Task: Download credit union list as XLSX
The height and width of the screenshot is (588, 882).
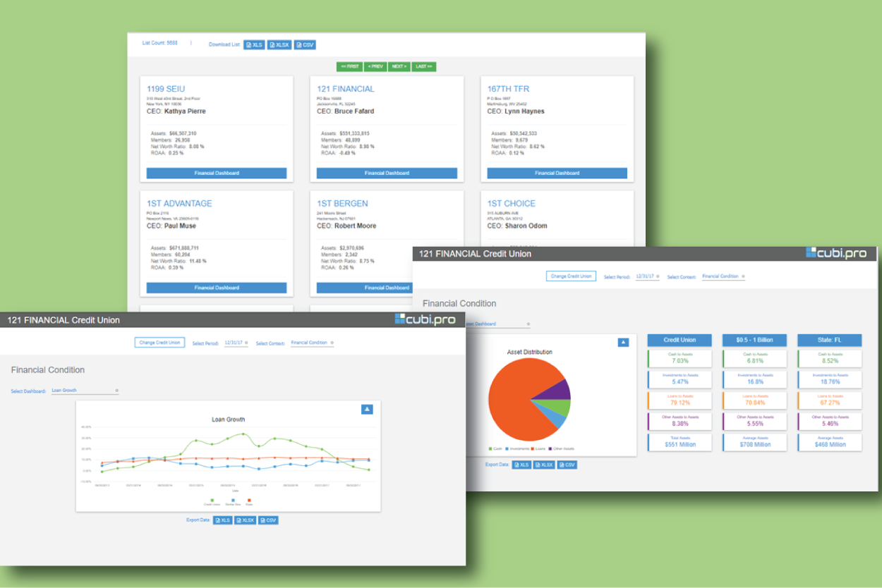Action: click(x=279, y=44)
